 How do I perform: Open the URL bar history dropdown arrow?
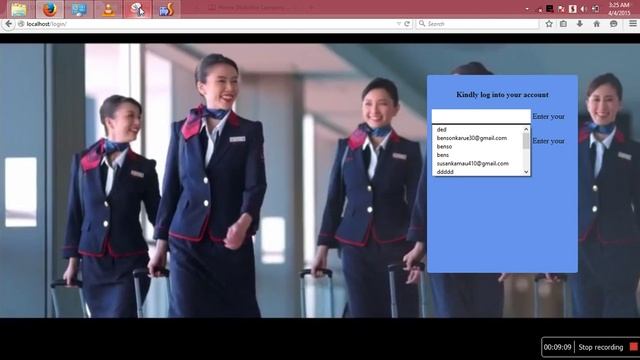tap(399, 24)
